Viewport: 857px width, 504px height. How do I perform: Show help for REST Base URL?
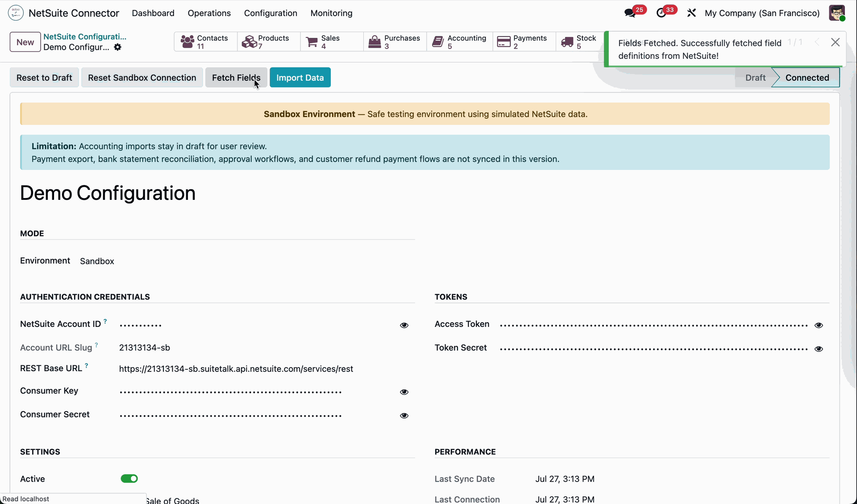87,366
